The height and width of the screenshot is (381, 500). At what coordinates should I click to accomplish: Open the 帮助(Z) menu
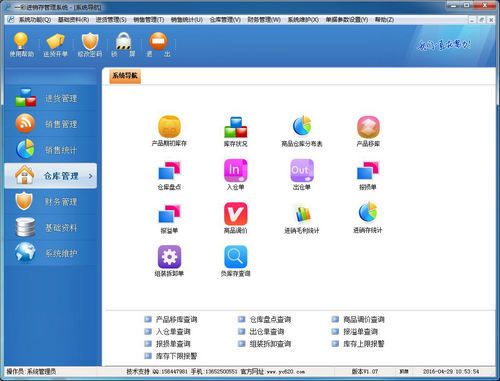384,20
